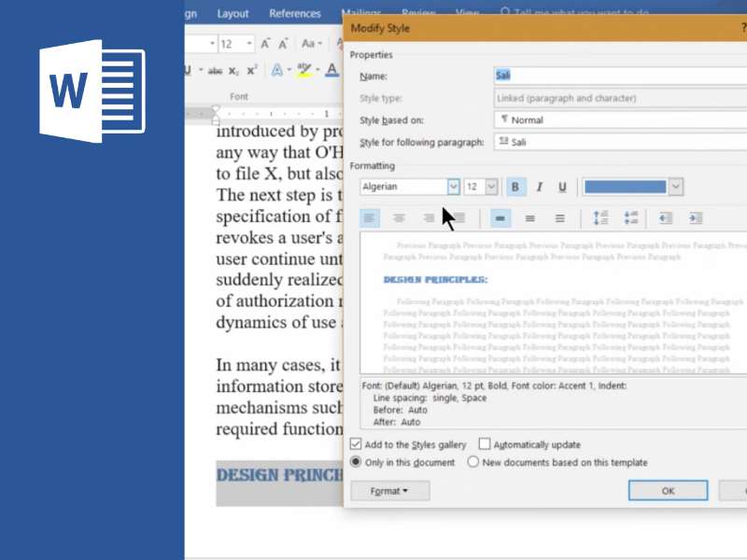Click the Decrease Indent icon
Image resolution: width=747 pixels, height=560 pixels.
666,218
